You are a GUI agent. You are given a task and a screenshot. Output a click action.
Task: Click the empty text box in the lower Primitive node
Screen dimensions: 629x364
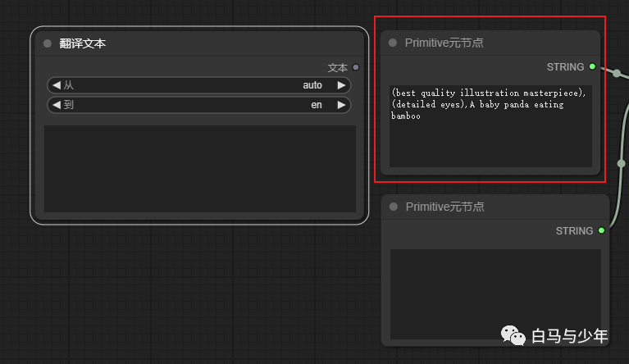(495, 293)
